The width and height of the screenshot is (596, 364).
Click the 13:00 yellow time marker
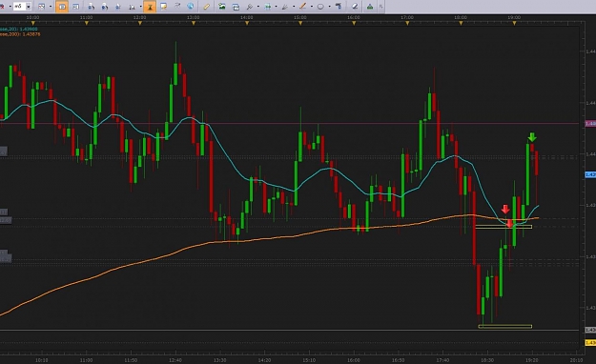194,23
